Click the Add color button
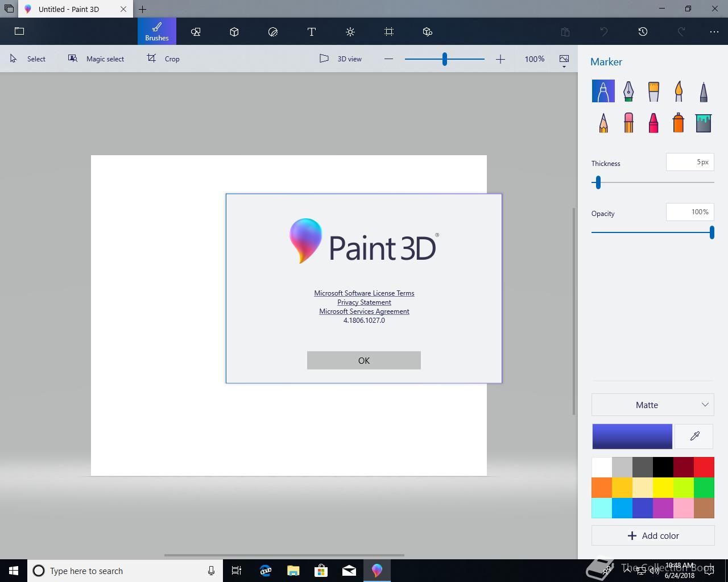Image resolution: width=728 pixels, height=582 pixels. coord(653,535)
